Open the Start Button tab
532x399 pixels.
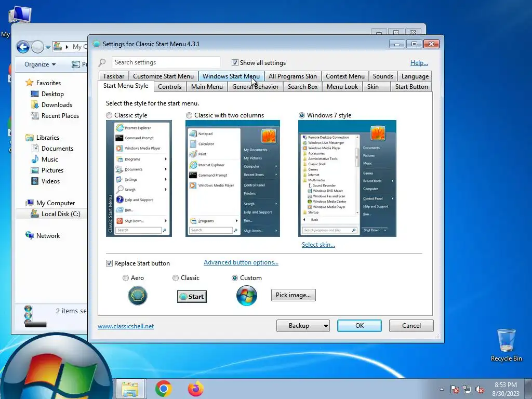pos(411,87)
